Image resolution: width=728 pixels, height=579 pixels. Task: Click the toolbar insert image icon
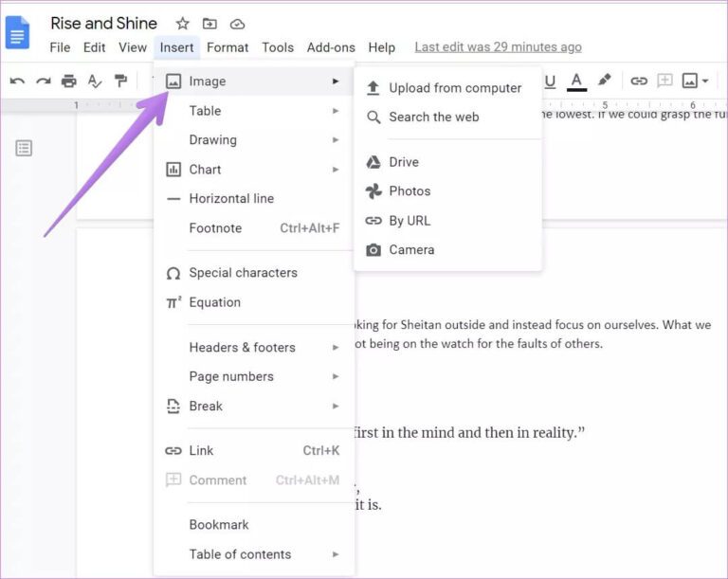pos(689,81)
